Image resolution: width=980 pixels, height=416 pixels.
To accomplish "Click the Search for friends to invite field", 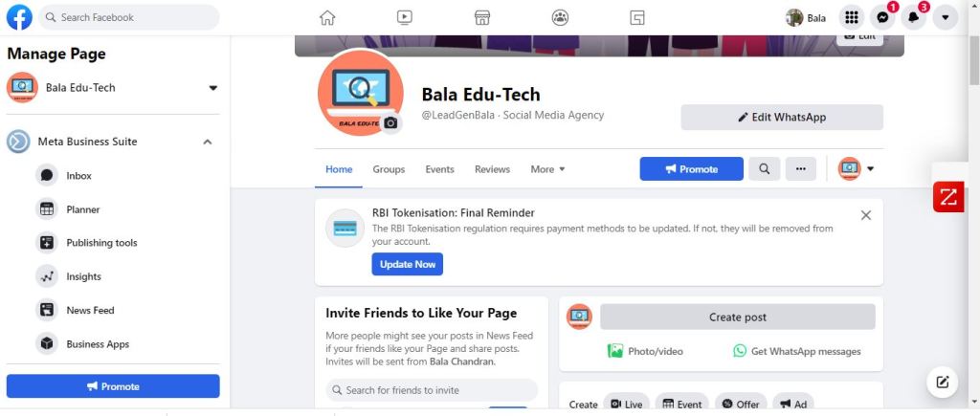I will pos(432,390).
